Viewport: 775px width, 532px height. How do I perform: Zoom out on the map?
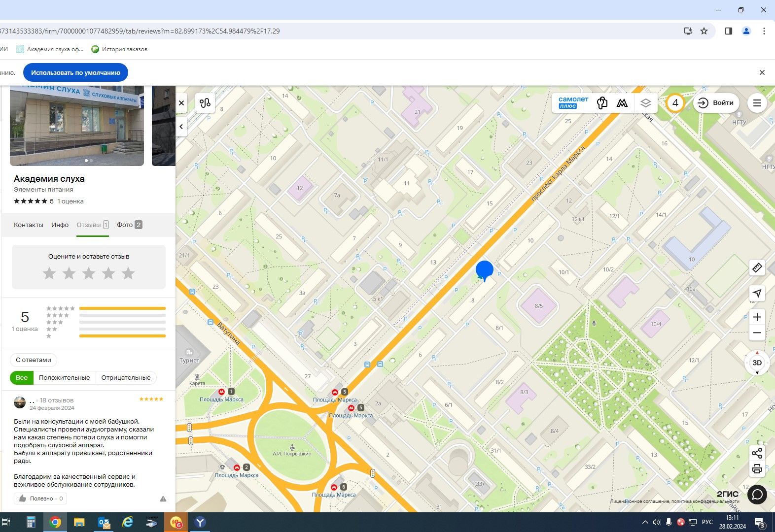point(757,333)
